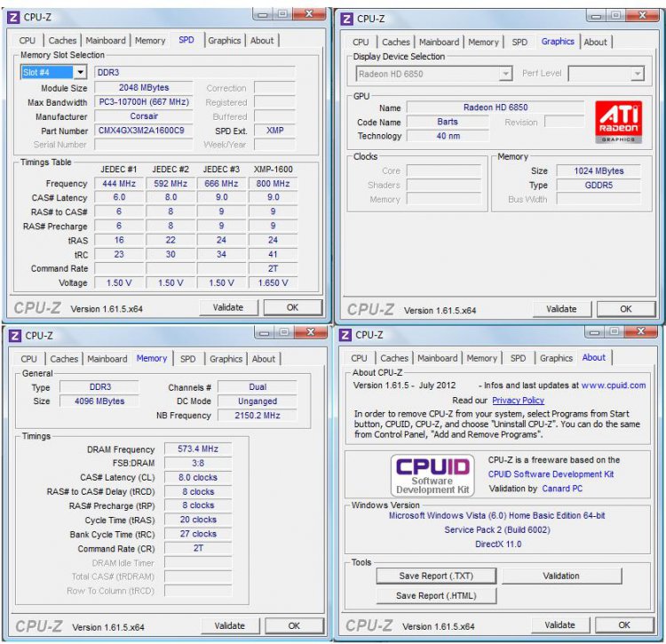Switch to CPU tab in the SPD window
The height and width of the screenshot is (644, 666).
(x=28, y=40)
